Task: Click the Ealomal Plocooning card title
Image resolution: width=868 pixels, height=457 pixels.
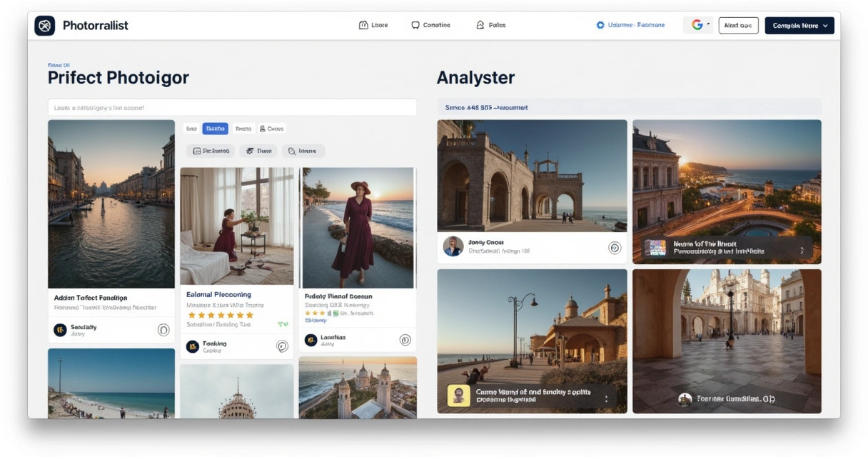Action: [218, 294]
